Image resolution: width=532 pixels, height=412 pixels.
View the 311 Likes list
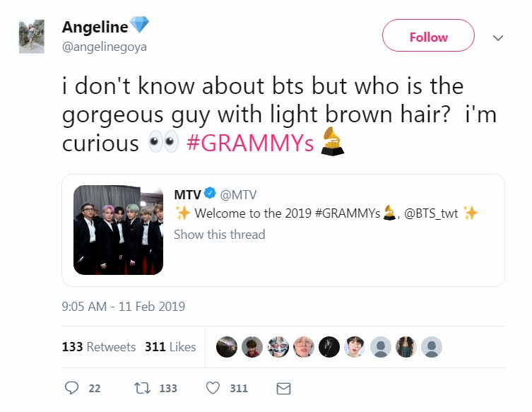point(170,347)
